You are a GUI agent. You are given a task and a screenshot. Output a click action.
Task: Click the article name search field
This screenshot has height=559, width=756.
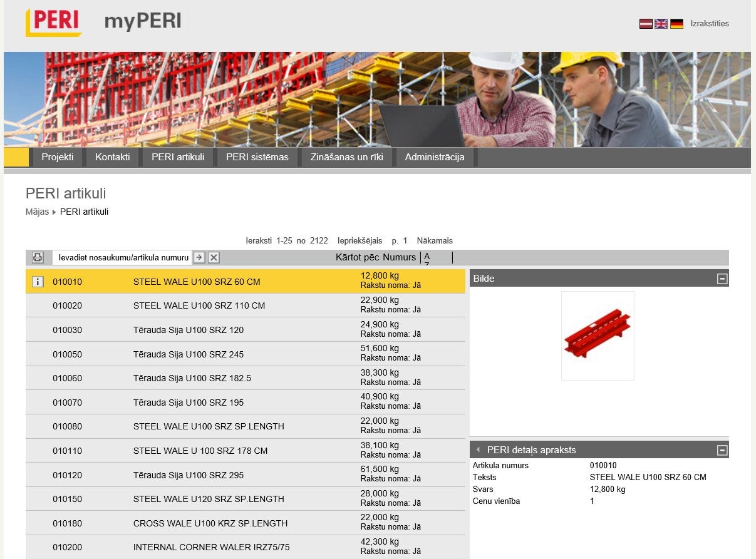pyautogui.click(x=122, y=257)
